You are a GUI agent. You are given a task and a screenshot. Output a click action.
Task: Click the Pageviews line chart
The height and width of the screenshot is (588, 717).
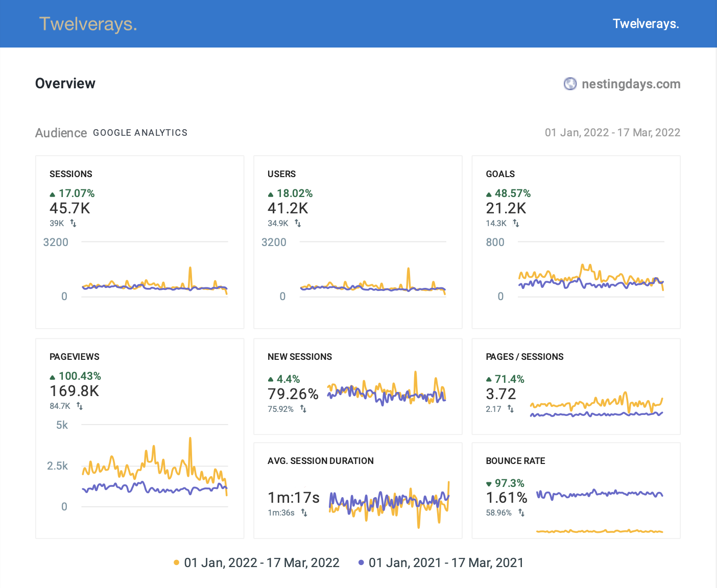click(154, 470)
